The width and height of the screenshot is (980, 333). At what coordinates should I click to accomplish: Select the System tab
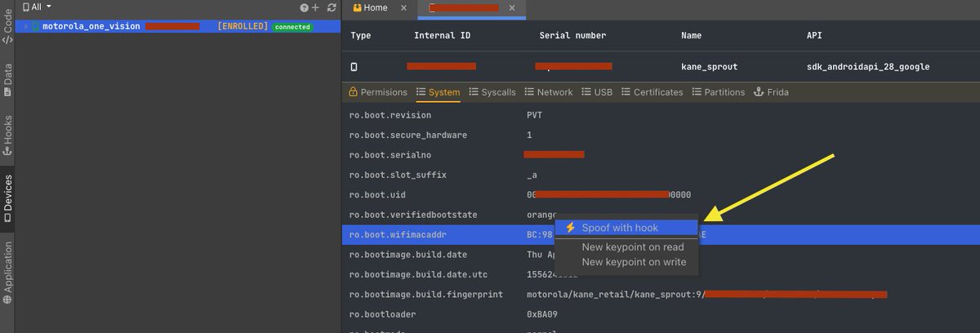coord(438,92)
